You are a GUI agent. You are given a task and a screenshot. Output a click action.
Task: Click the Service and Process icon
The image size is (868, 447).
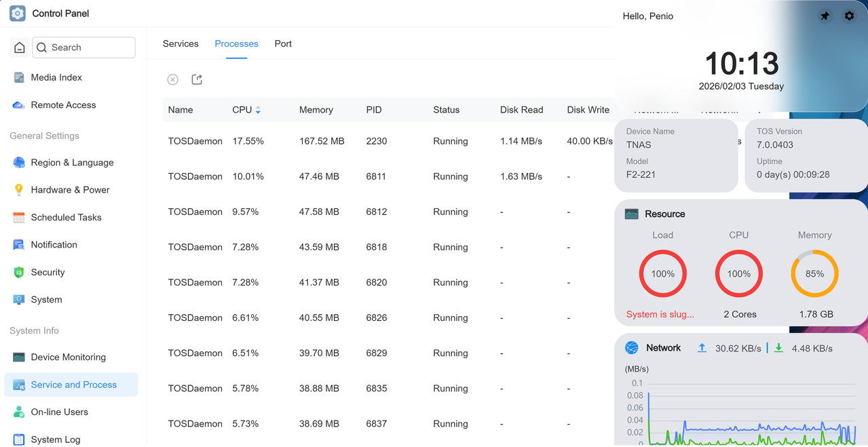pos(19,385)
